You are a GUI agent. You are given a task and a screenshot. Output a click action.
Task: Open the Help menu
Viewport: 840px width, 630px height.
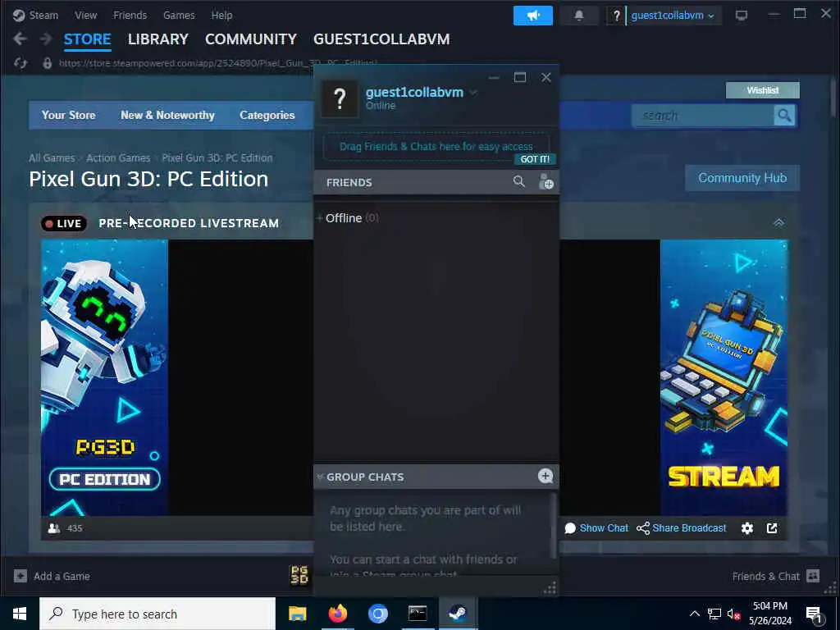tap(221, 15)
